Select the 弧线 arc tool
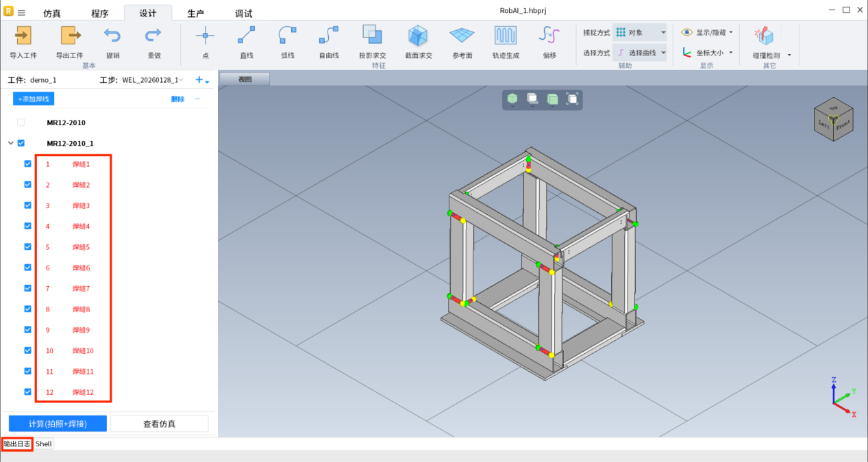Screen dimensions: 868x462 (288, 36)
